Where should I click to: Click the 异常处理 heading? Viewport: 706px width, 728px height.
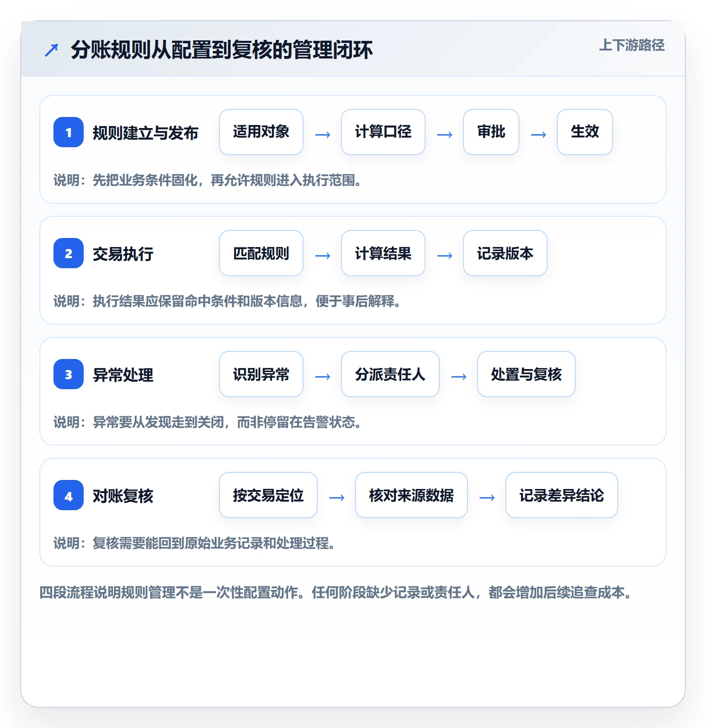click(x=123, y=375)
